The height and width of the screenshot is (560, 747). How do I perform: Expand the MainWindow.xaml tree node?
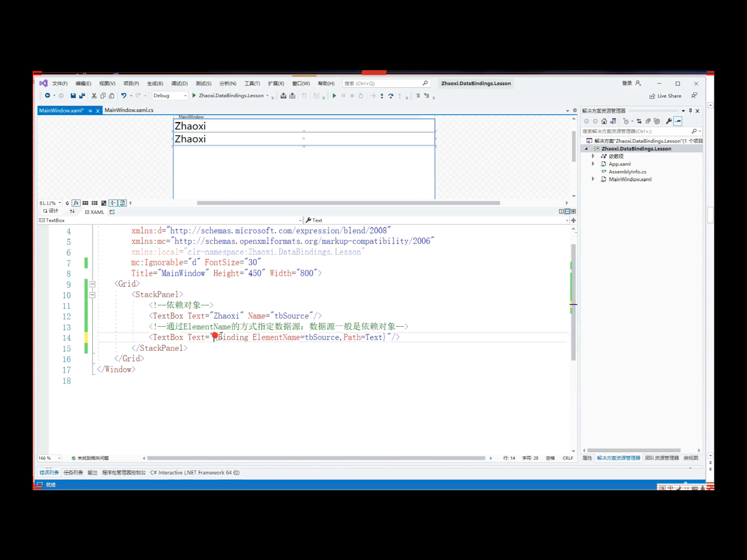593,179
